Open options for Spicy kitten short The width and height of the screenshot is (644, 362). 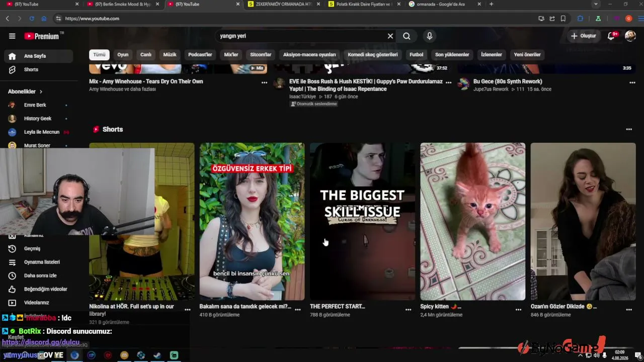[519, 310]
